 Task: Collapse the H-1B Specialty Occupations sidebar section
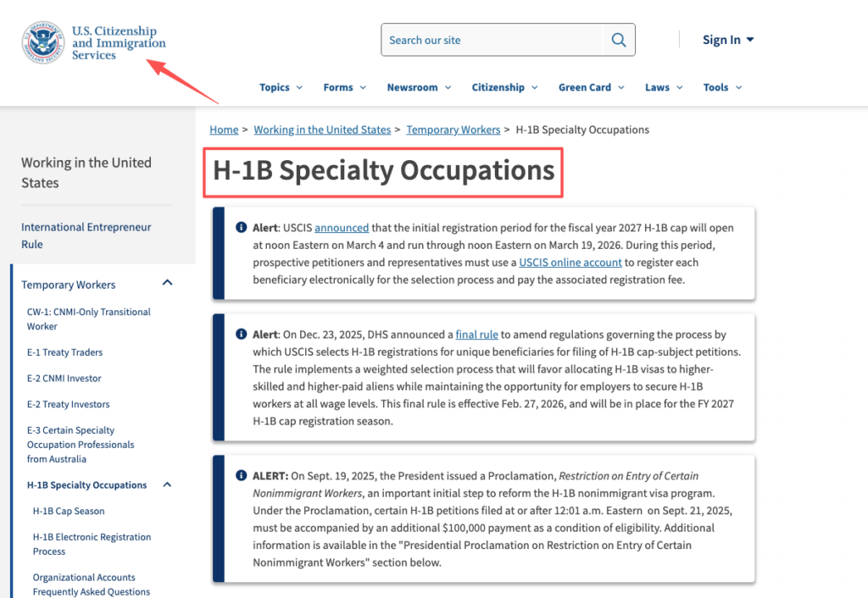(x=168, y=484)
